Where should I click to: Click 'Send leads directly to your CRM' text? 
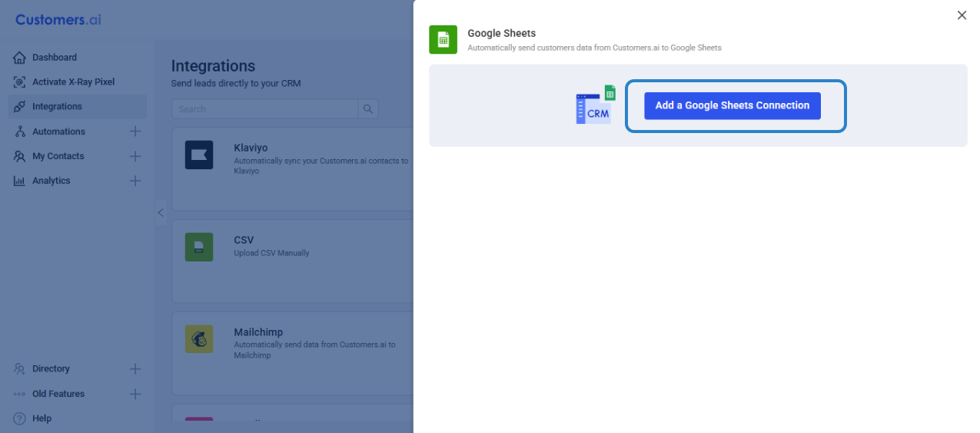[236, 83]
